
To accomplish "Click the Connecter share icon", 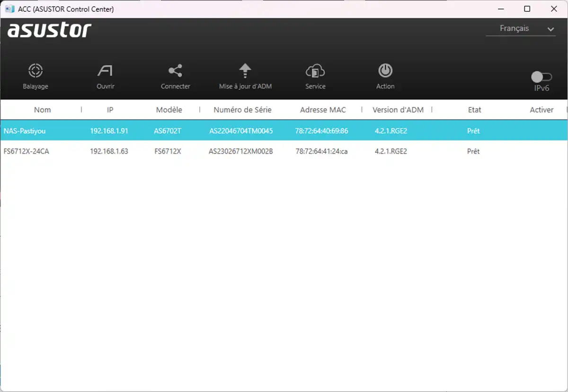I will (175, 71).
